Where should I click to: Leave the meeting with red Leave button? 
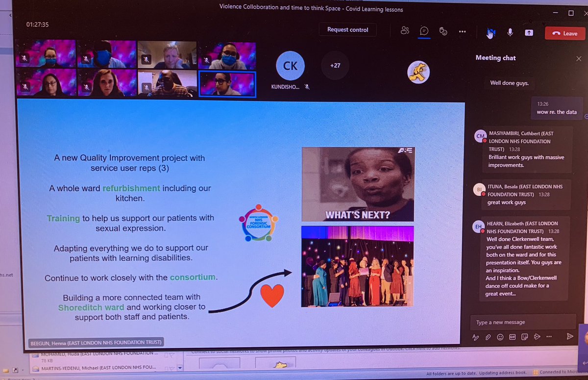point(564,33)
